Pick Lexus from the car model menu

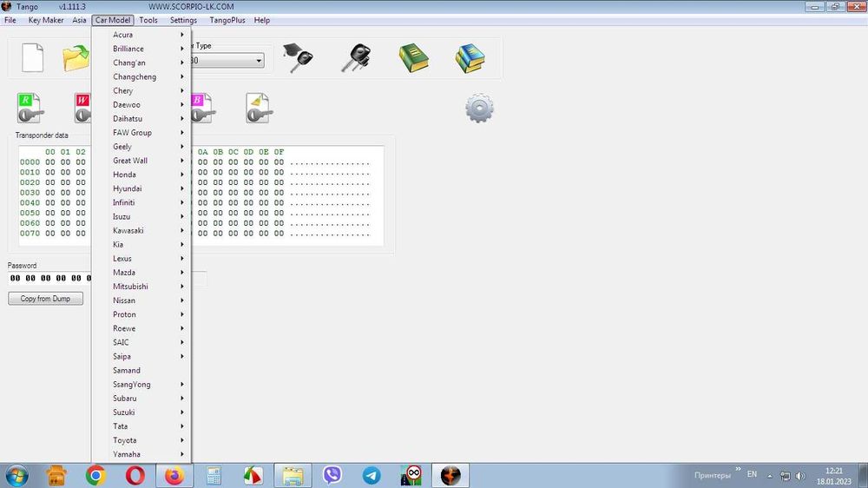[x=141, y=259]
